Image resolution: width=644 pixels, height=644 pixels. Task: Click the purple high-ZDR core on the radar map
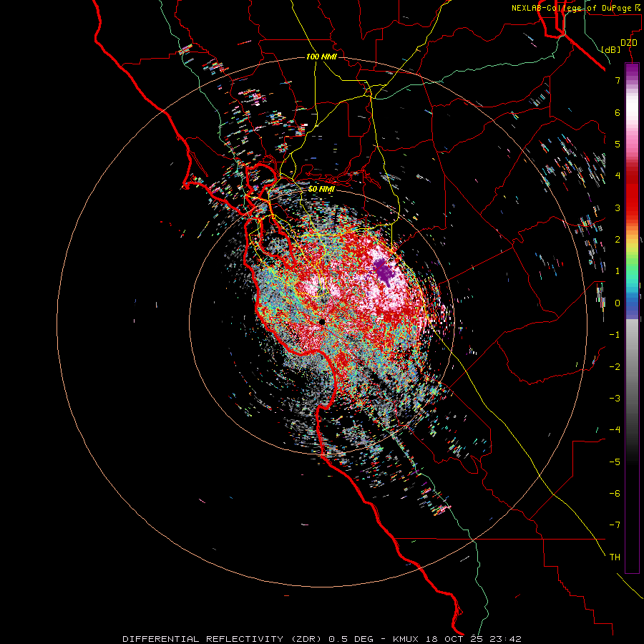click(x=384, y=271)
